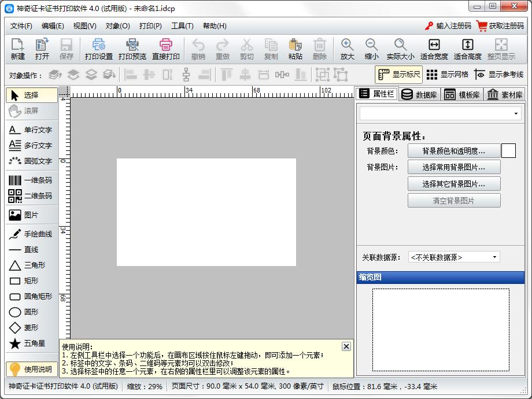Select the 手绘曲线 freehand curve tool
The width and height of the screenshot is (532, 399).
[x=31, y=234]
